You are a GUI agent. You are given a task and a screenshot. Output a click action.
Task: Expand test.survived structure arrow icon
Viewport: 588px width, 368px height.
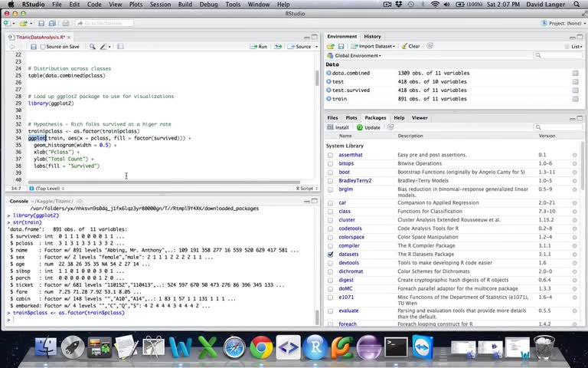[329, 90]
